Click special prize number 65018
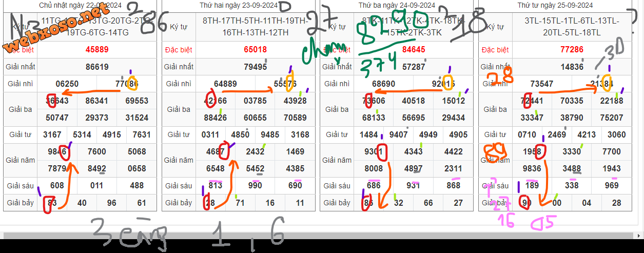The image size is (644, 253). click(x=255, y=50)
